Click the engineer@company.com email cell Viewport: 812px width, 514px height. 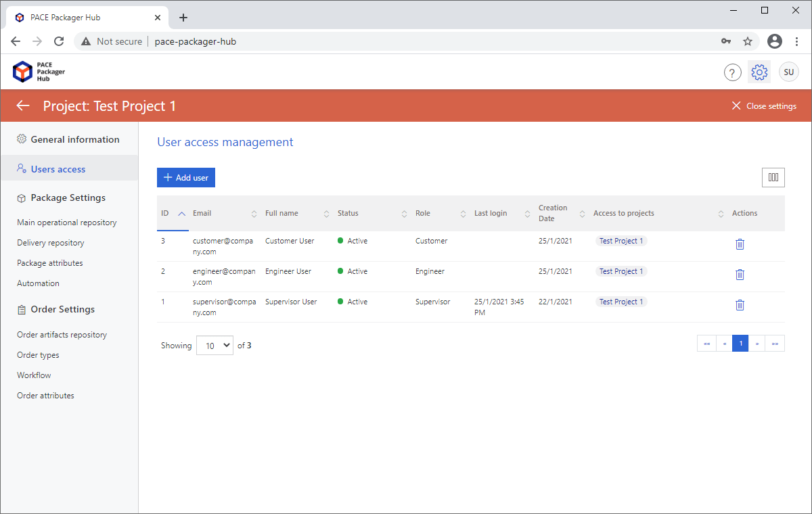[224, 277]
